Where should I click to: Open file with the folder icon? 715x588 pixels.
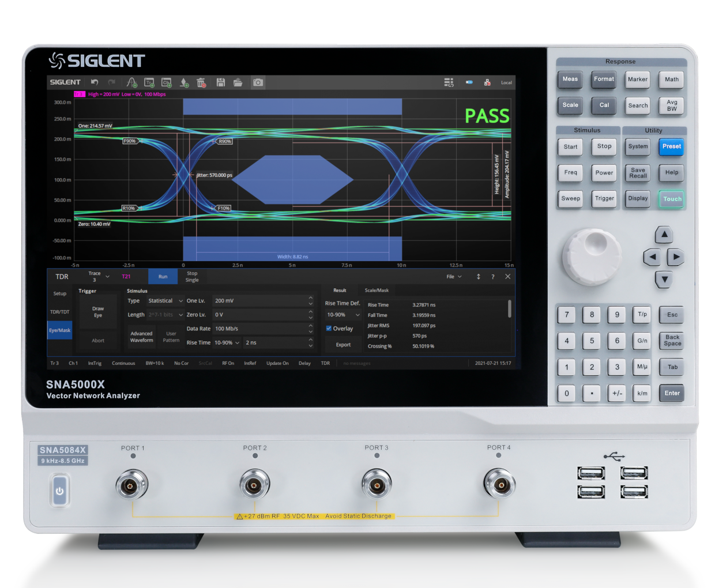pos(238,82)
